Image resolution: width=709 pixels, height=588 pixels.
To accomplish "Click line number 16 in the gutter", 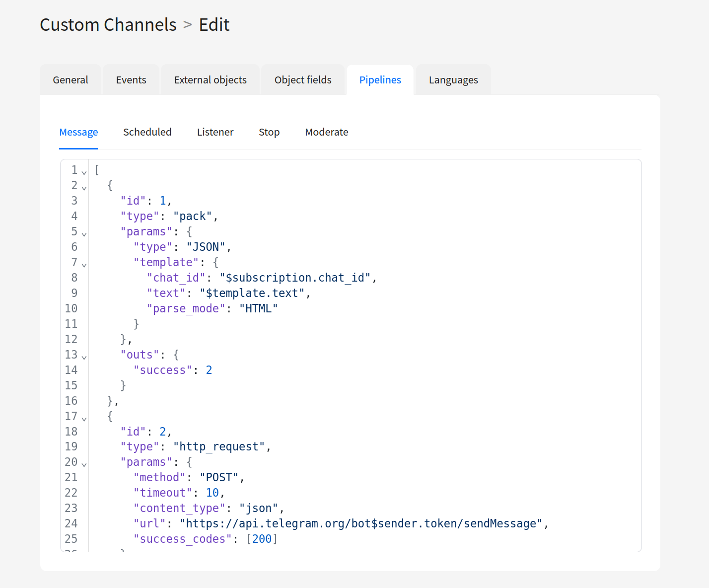I will pyautogui.click(x=71, y=401).
